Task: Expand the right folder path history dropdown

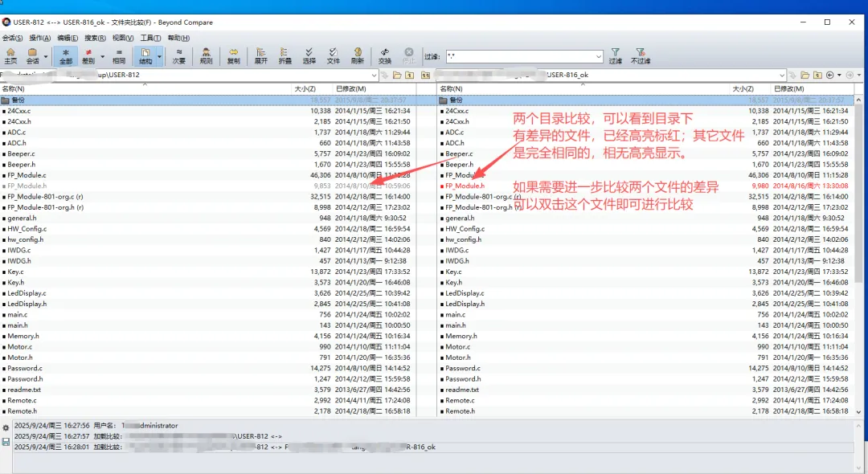Action: coord(782,76)
